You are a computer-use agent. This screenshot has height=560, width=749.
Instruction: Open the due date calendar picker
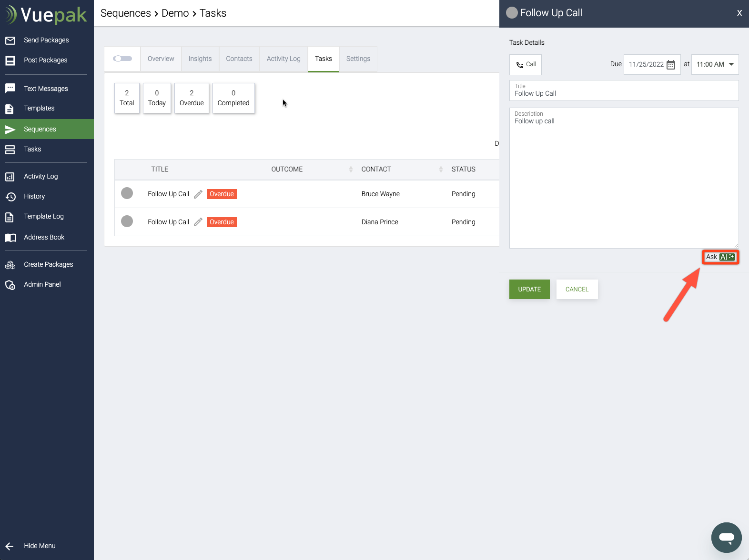pos(671,65)
